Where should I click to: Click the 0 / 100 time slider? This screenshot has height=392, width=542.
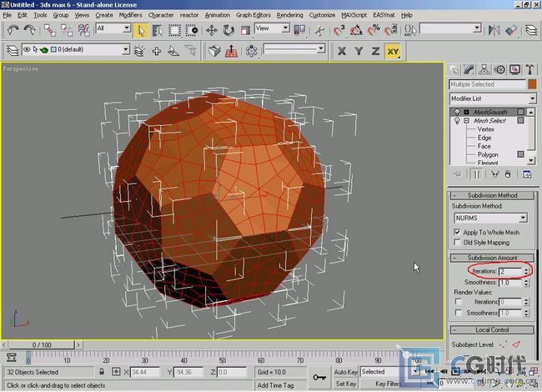(x=42, y=344)
